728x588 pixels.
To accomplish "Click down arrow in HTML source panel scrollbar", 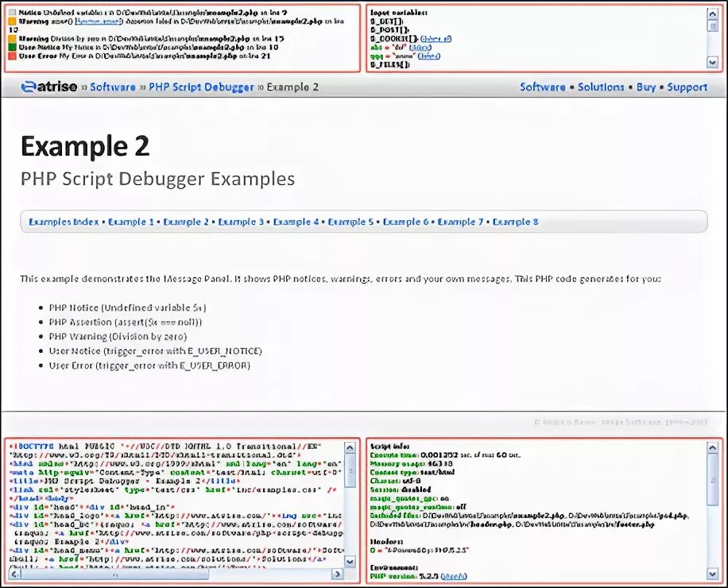I will [x=350, y=562].
